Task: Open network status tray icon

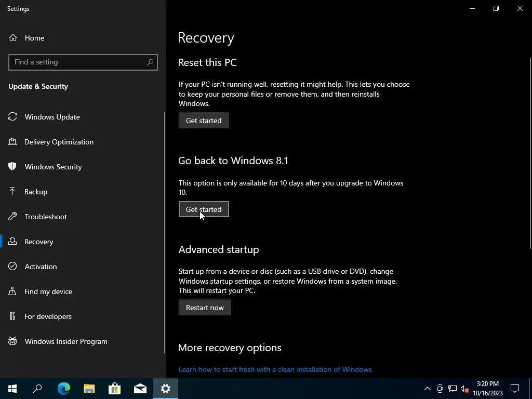Action: click(453, 389)
